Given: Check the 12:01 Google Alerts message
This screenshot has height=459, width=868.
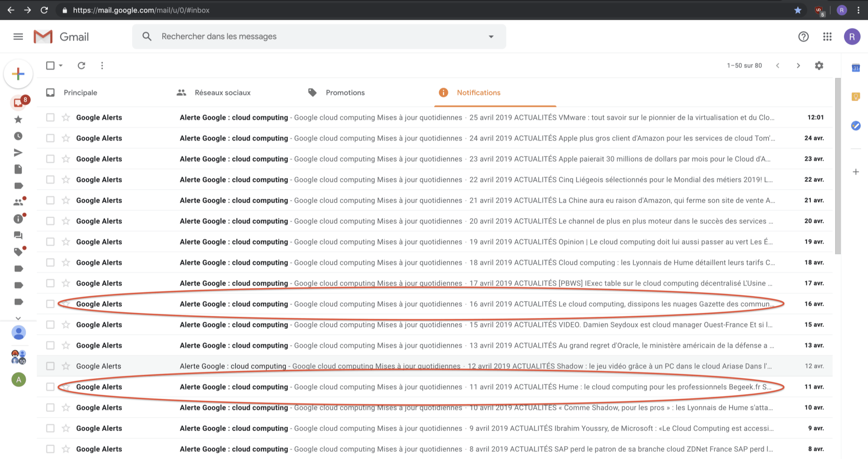Looking at the screenshot, I should (x=50, y=117).
